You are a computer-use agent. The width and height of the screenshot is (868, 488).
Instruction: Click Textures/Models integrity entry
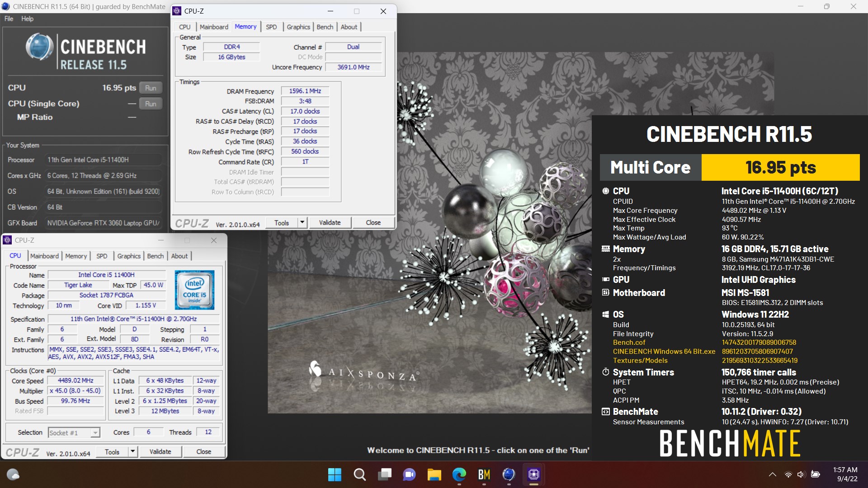(x=640, y=361)
